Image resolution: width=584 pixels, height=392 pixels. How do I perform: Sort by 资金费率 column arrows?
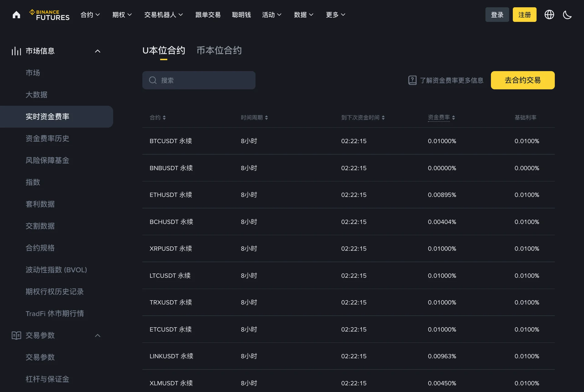[x=454, y=118]
